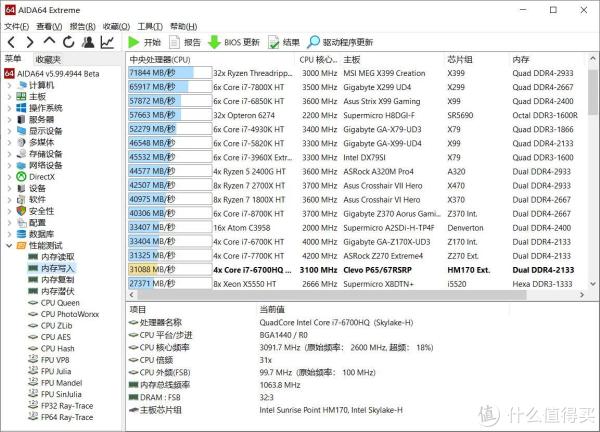Select AIDA64 v5.99.4944 Beta root node
The width and height of the screenshot is (600, 432).
click(x=52, y=73)
